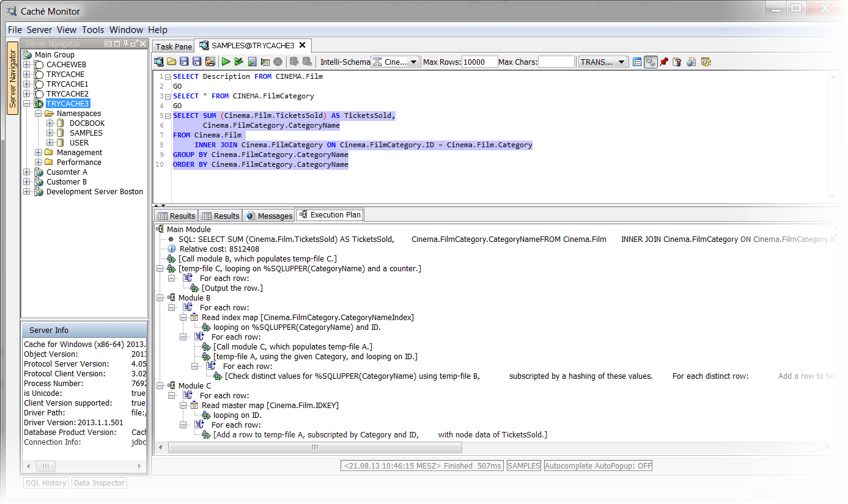The image size is (848, 504).
Task: Collapse the Module B tree node
Action: [x=160, y=298]
